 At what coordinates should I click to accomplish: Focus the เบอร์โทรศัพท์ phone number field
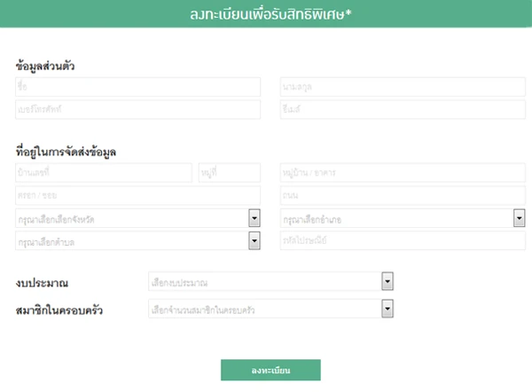137,109
